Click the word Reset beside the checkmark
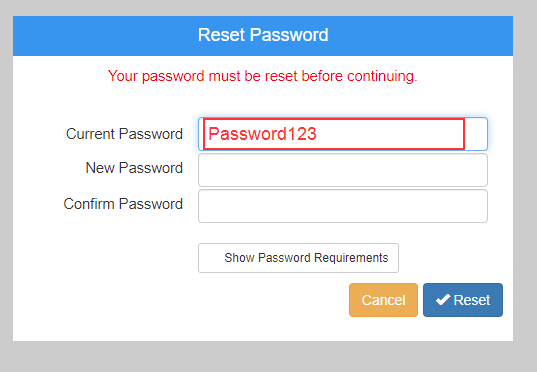537x372 pixels. click(472, 300)
